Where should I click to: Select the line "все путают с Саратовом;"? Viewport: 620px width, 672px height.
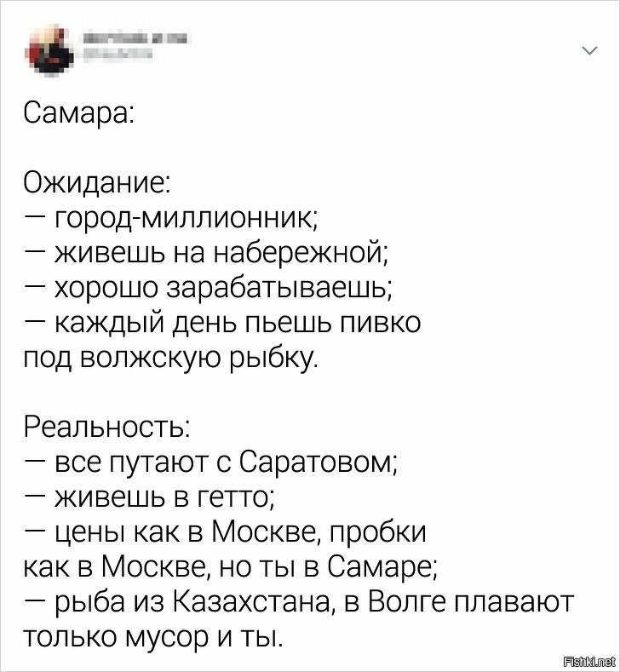click(x=227, y=463)
